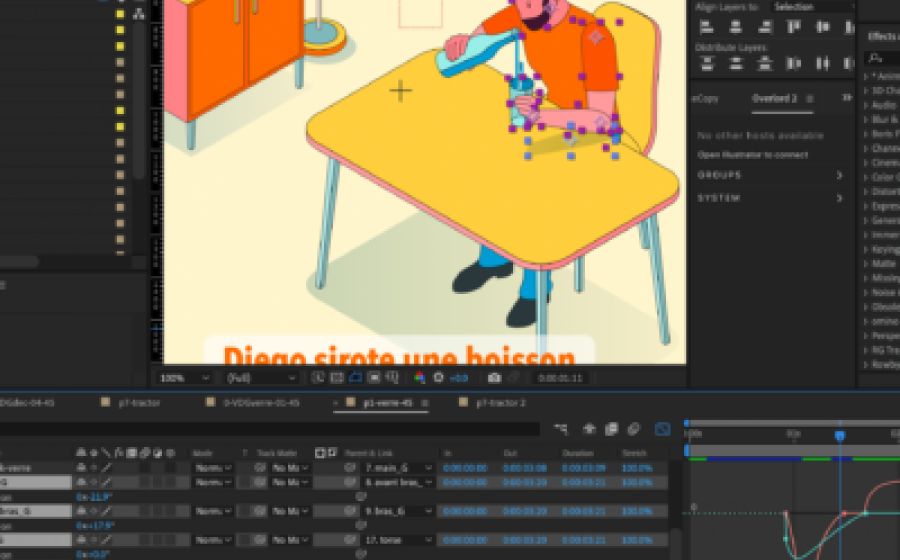Expand the SYSTEM section in Overlord
Image resolution: width=900 pixels, height=560 pixels.
coord(770,198)
